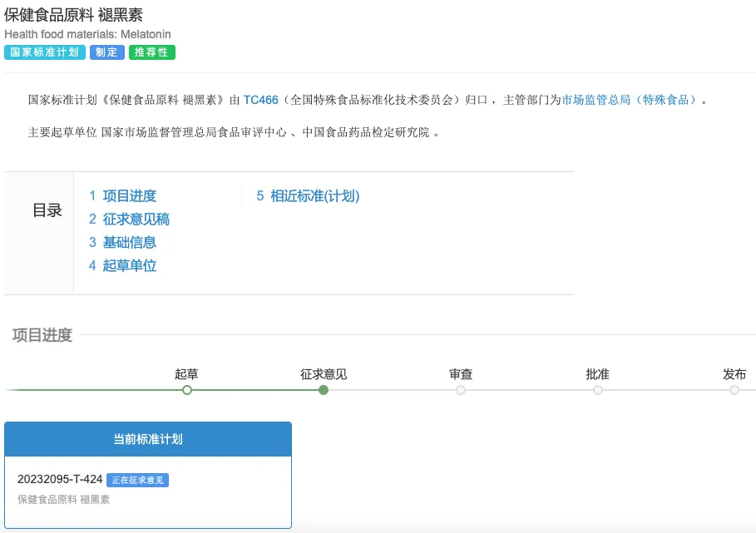
Task: Click the 发布 stage label
Action: tap(734, 374)
